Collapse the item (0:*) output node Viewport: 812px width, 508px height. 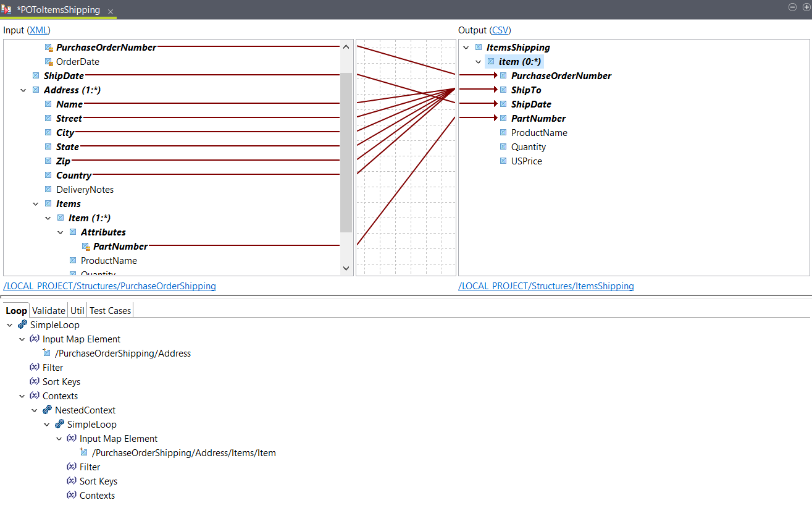pos(478,61)
